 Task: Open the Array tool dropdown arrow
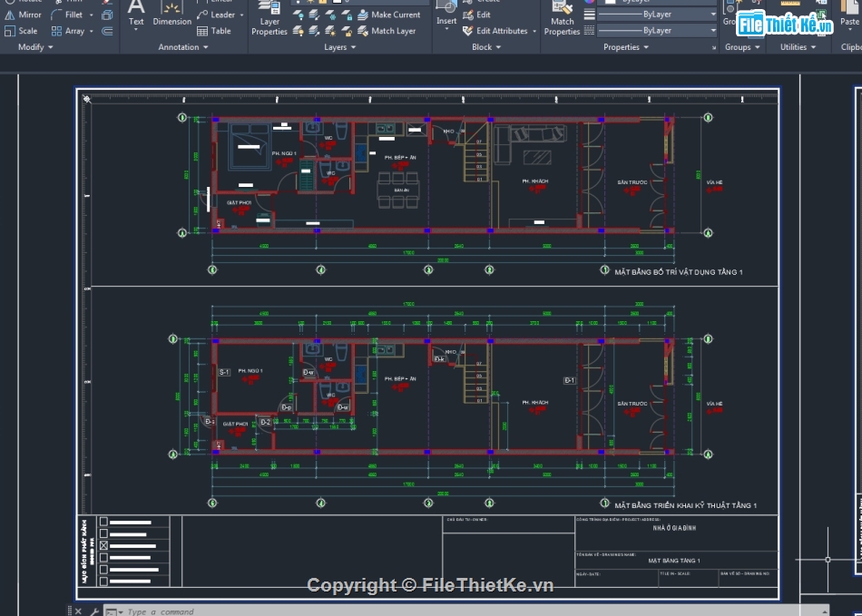tap(92, 31)
